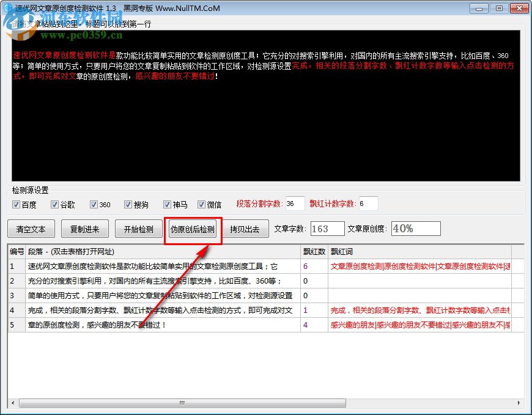532x415 pixels.
Task: Click the 清空文本 button
Action: click(x=31, y=229)
